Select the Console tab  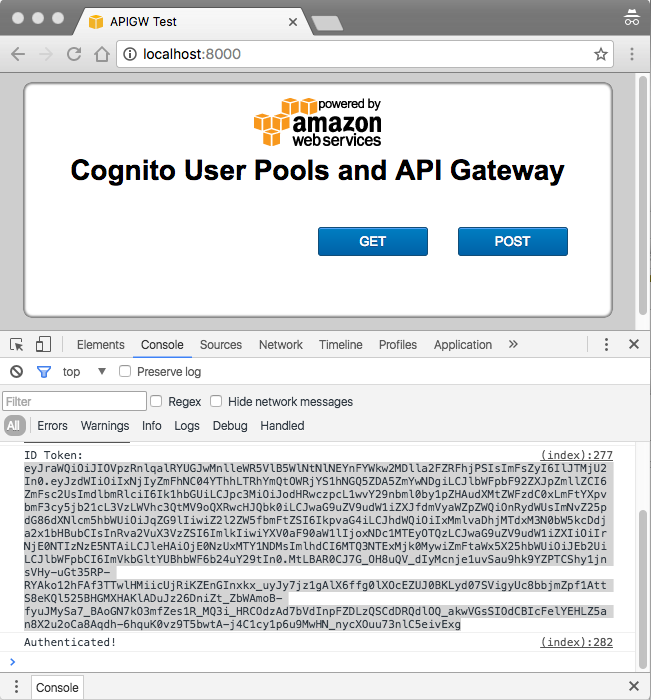tap(162, 345)
